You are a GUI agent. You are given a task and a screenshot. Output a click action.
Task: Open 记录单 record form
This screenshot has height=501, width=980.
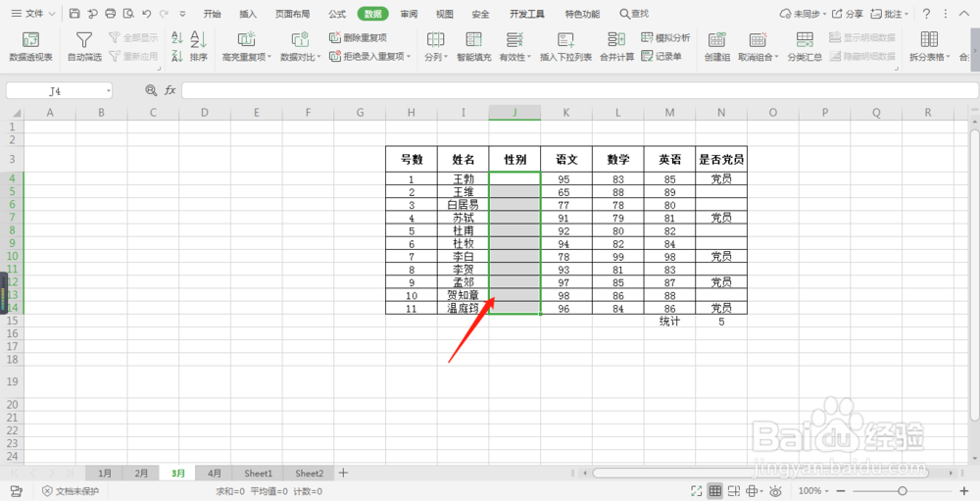pyautogui.click(x=661, y=56)
